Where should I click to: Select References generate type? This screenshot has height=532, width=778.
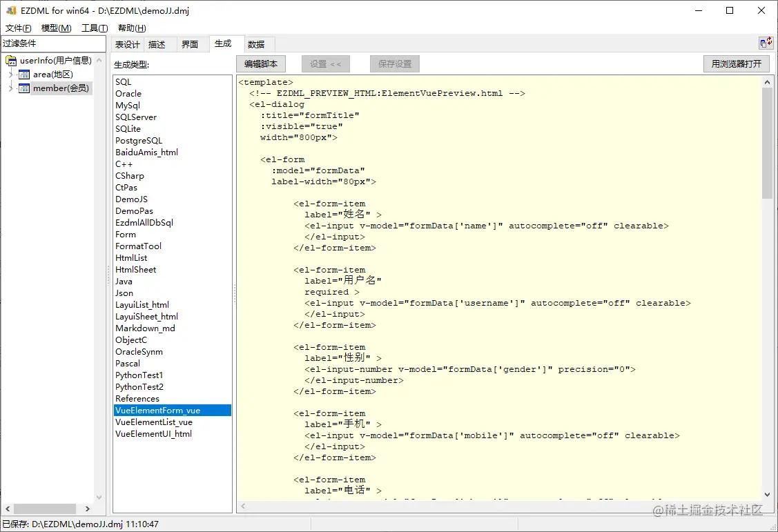pos(172,399)
